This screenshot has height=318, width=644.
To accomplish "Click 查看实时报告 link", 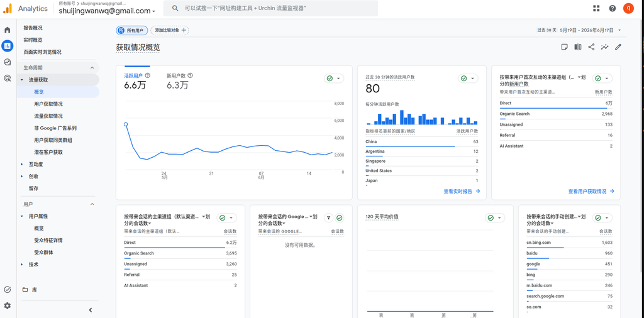I will coord(462,191).
